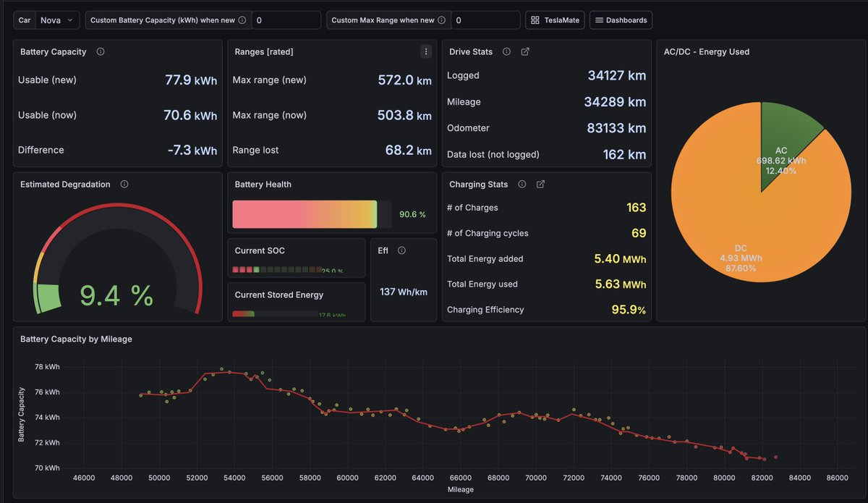
Task: Open Drive Stats external link icon
Action: [525, 51]
